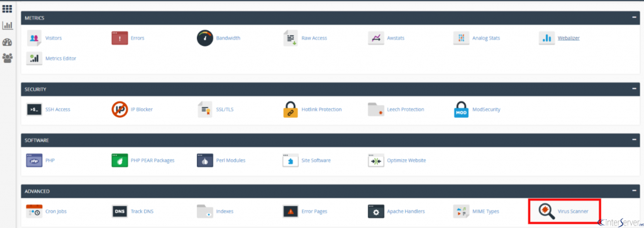Screen dimensions: 644x228
Task: Launch the Metrics Editor icon
Action: click(x=34, y=59)
